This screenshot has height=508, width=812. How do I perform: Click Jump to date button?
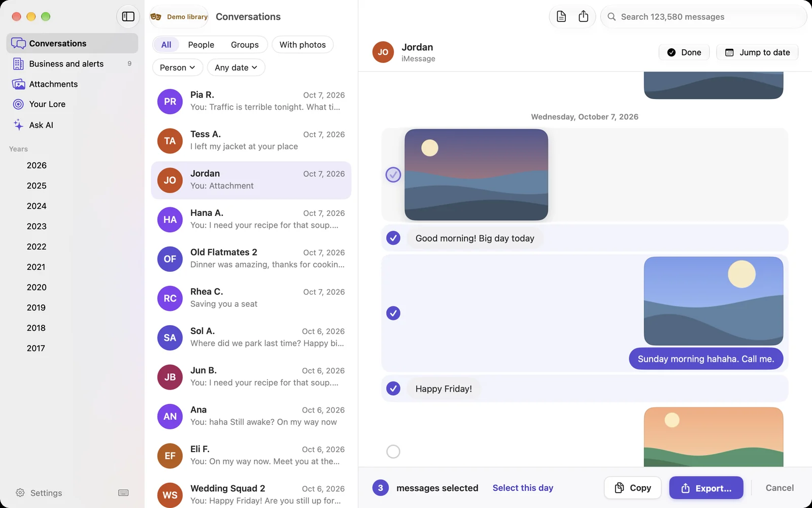tap(757, 52)
